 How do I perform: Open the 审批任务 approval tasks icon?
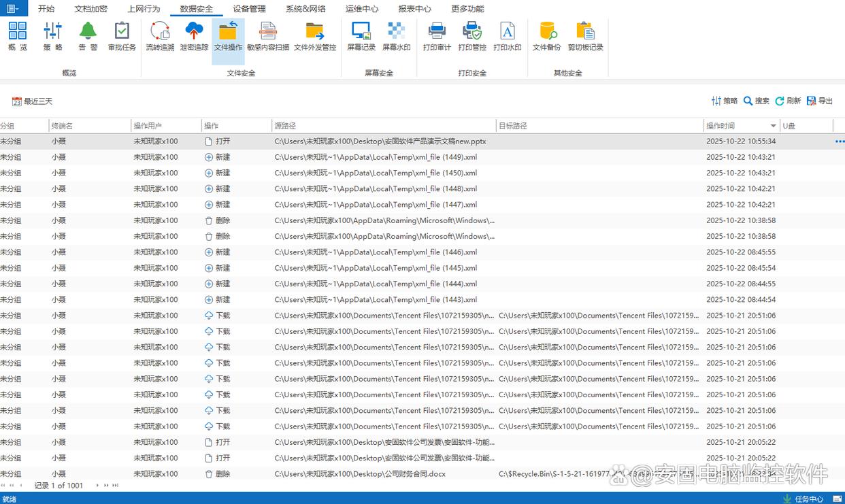click(x=122, y=37)
